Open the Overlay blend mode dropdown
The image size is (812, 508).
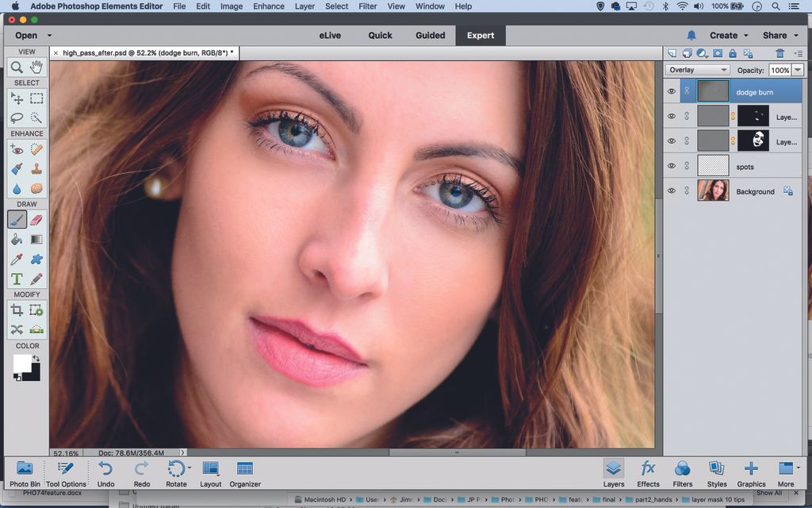(x=698, y=70)
